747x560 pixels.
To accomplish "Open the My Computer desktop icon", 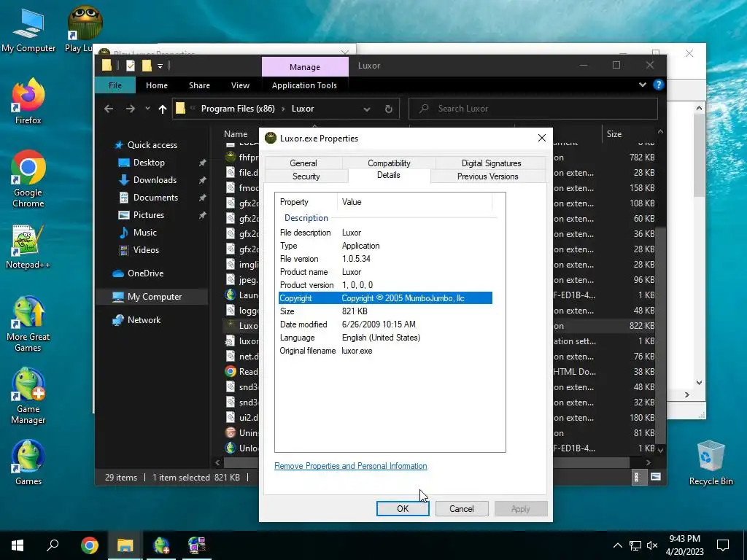I will (x=28, y=29).
